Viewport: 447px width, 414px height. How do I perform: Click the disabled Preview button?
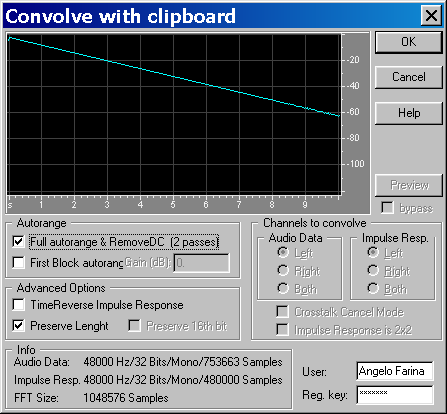coord(409,185)
